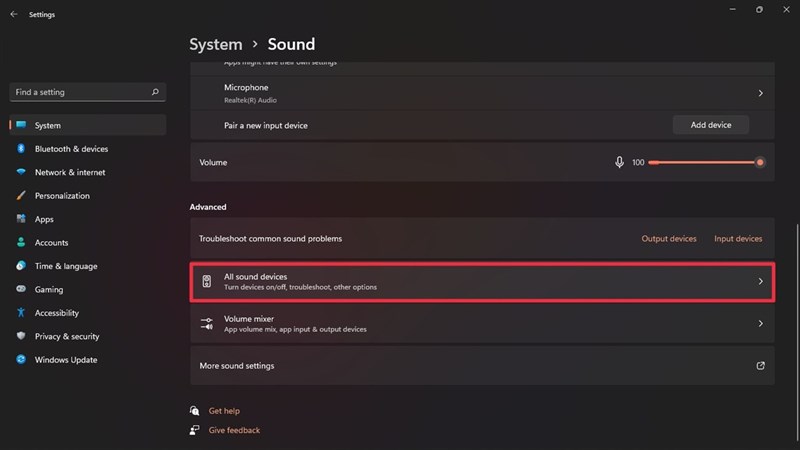
Task: Open the Volume mixer chevron
Action: pos(761,324)
